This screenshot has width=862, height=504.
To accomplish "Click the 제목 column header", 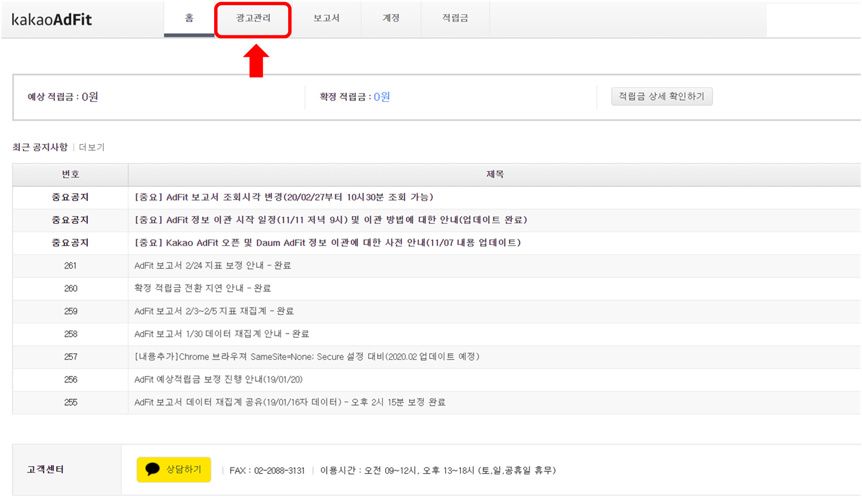I will coord(495,174).
